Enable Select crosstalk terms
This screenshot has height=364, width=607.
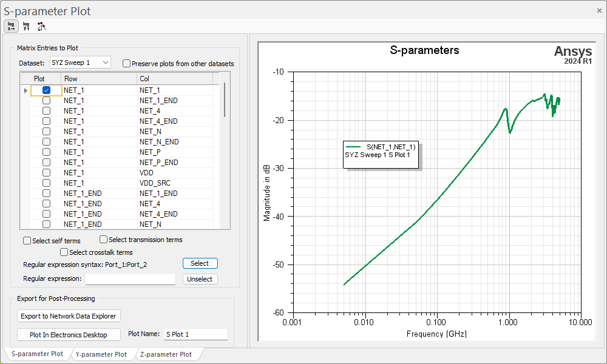64,252
